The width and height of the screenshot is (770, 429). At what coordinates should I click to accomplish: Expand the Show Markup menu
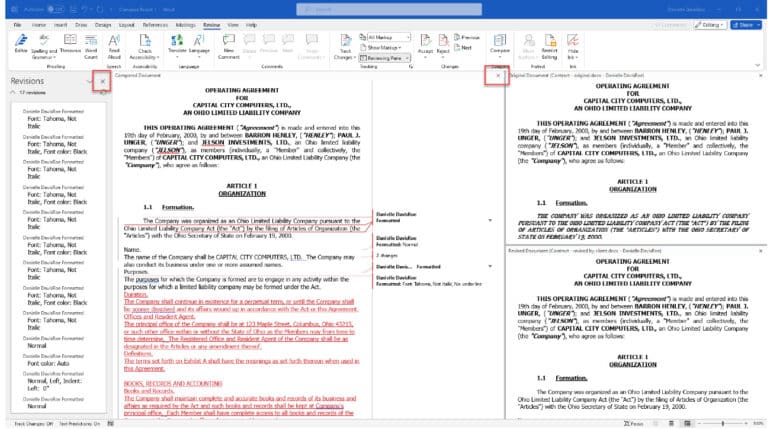(381, 48)
